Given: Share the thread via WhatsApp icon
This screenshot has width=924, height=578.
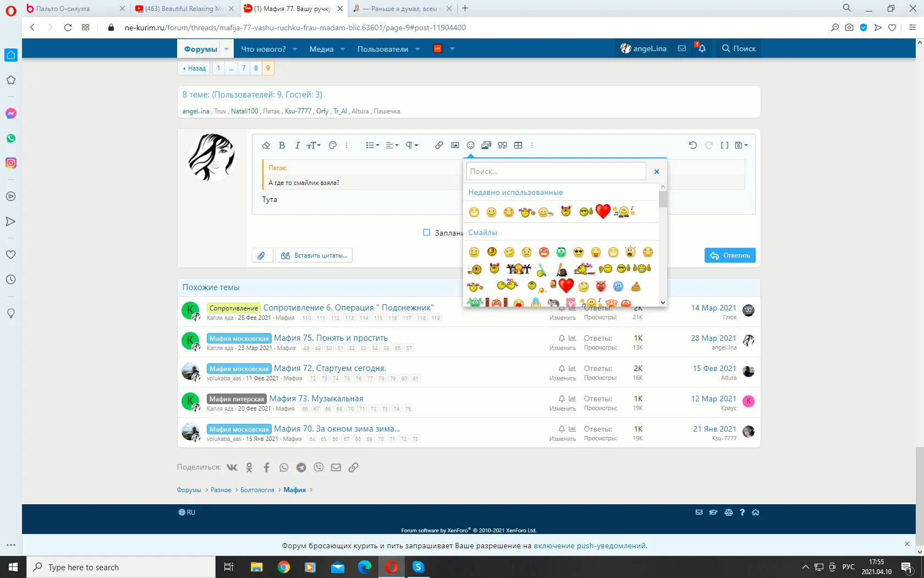Looking at the screenshot, I should [284, 467].
